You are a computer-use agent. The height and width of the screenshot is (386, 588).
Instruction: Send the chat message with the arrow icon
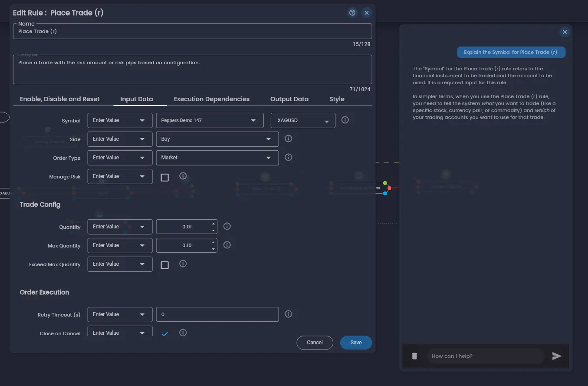pos(557,356)
